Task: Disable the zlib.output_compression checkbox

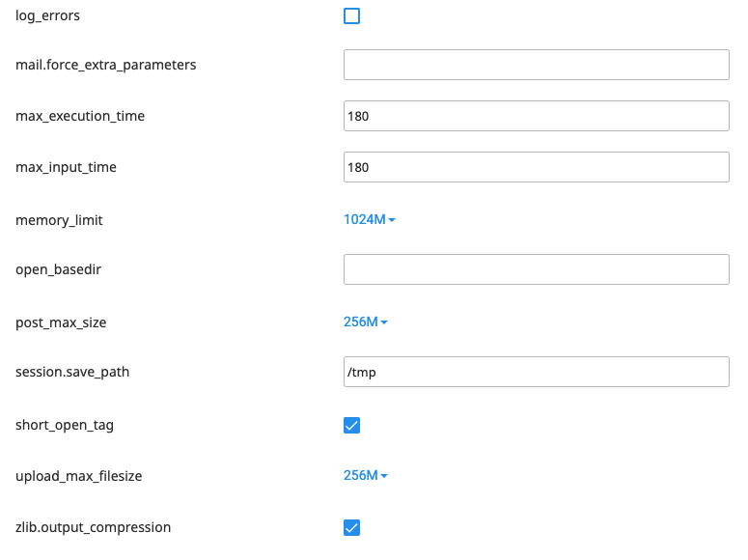Action: pos(352,527)
